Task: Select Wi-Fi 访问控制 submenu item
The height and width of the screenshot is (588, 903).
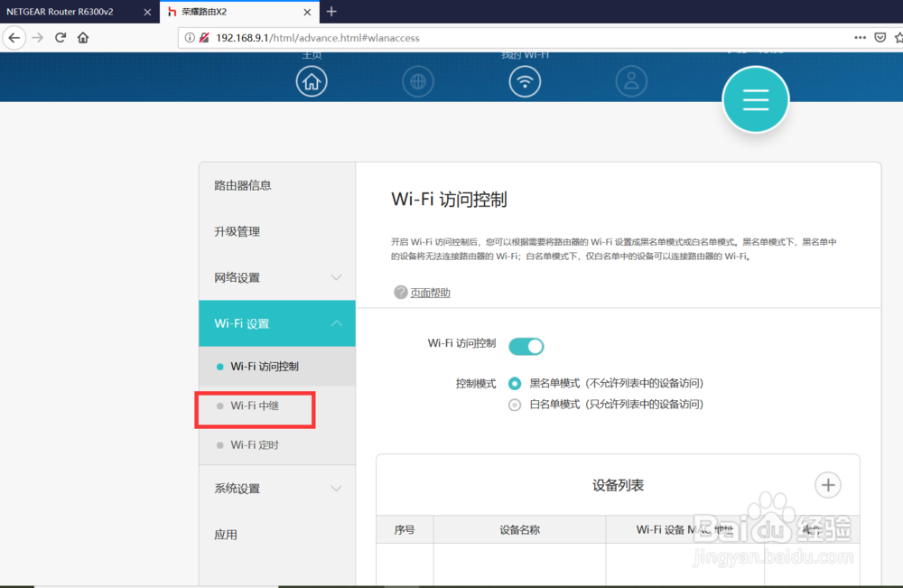Action: point(277,367)
